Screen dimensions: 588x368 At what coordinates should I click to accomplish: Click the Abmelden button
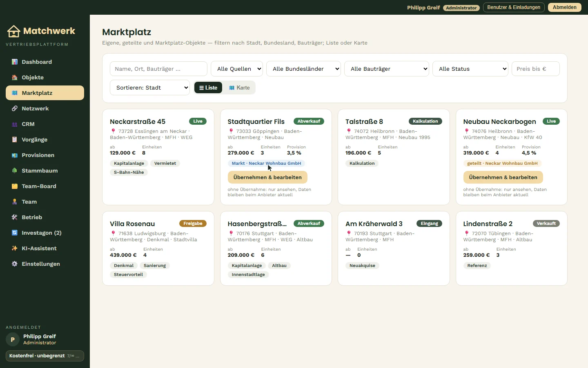(x=565, y=7)
